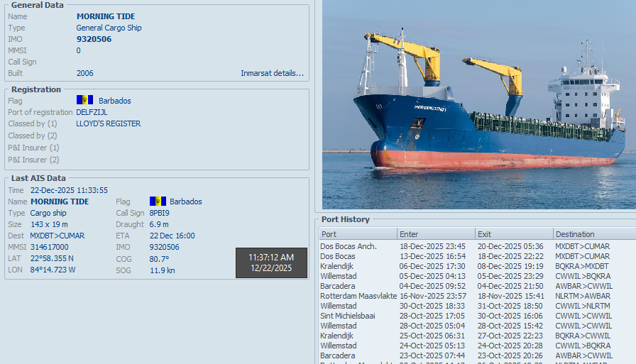This screenshot has width=636, height=364.
Task: Click the Barbados flag icon in Last AIS Data
Action: tap(158, 201)
